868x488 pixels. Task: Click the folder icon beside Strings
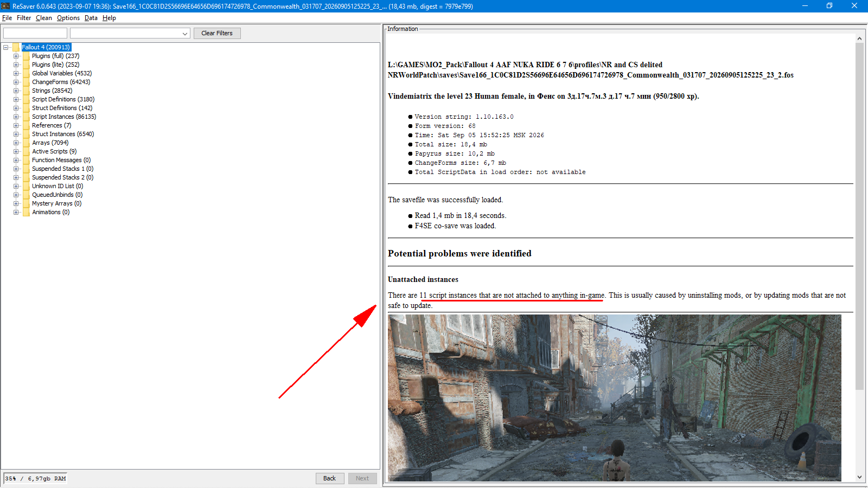[x=26, y=91]
